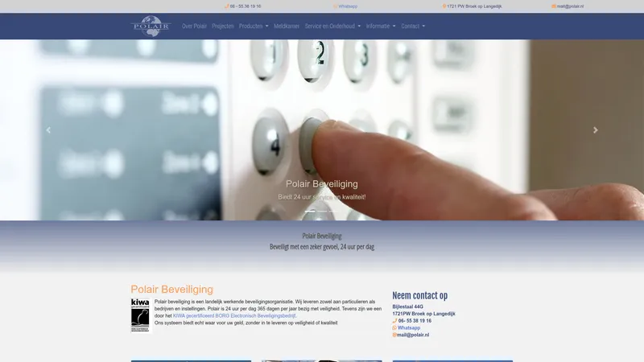Open KIWA gecertificeerd BORG Electronisch Beveiligingsbedrijf link
Viewport: 644px width, 362px height.
[x=234, y=315]
